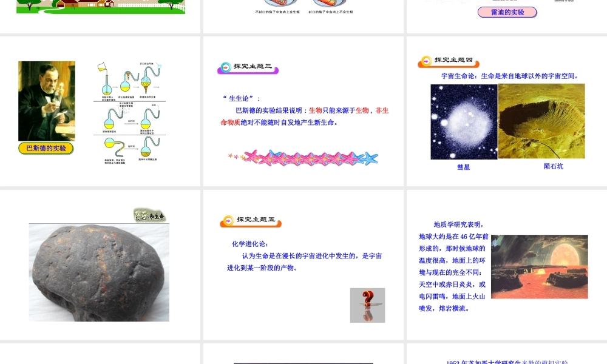The image size is (607, 364).
Task: Select the swan-neck flask experiment diagram
Action: [130, 113]
